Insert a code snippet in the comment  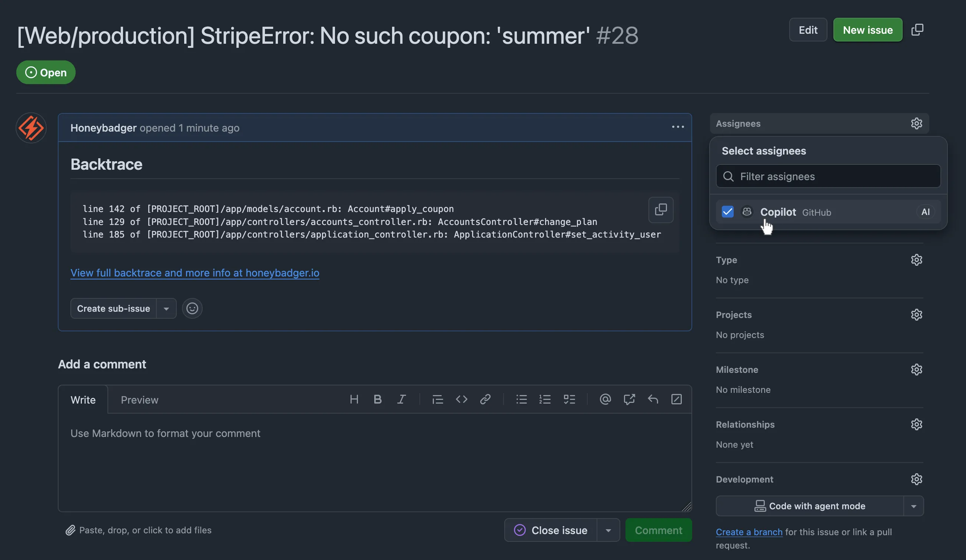point(462,399)
